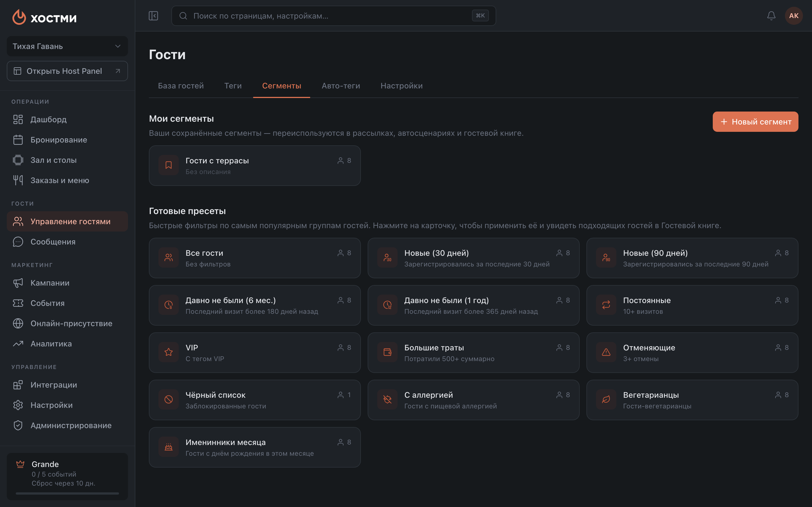Open notifications bell
Viewport: 812px width, 507px height.
pos(771,16)
